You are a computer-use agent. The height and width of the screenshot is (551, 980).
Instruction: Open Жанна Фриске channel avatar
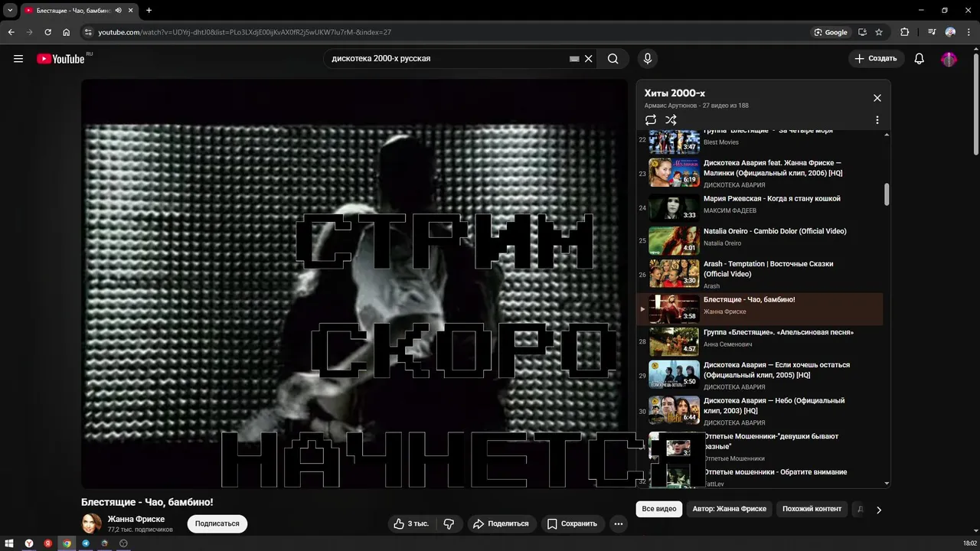[92, 523]
